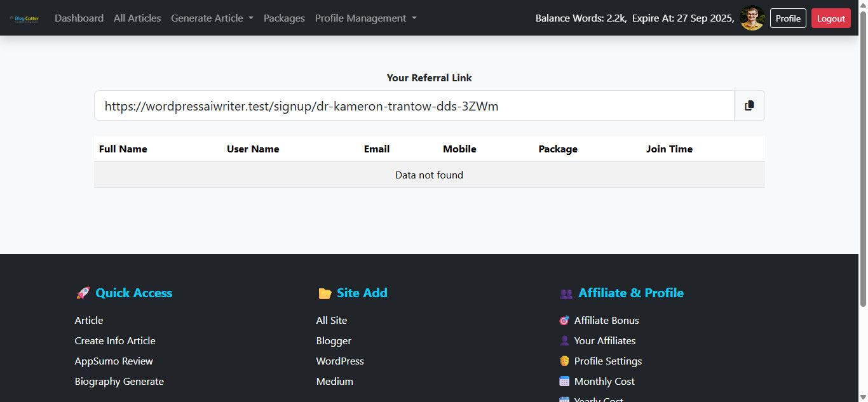
Task: Go to Dashboard in the navbar
Action: 79,18
